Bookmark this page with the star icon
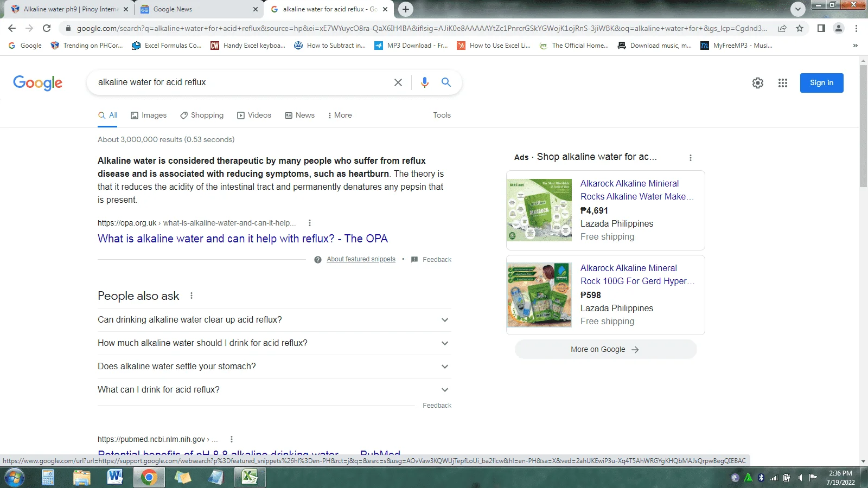The image size is (868, 488). click(800, 28)
